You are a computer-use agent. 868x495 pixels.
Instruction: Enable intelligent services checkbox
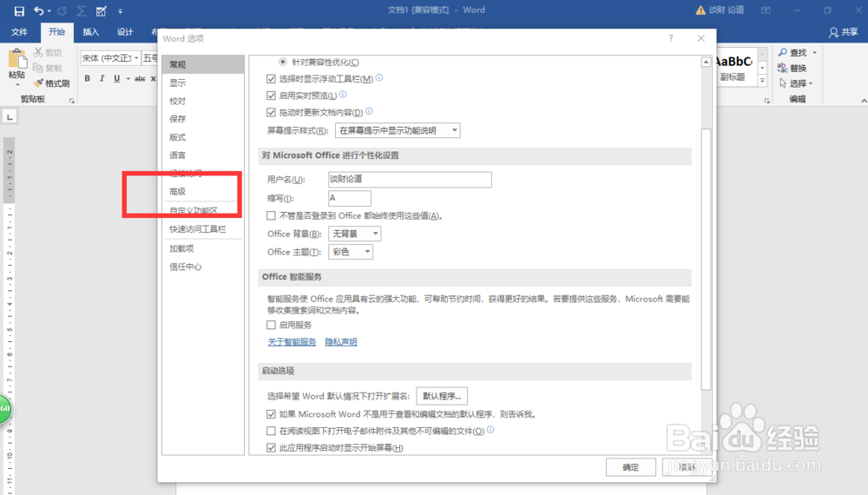pyautogui.click(x=271, y=325)
